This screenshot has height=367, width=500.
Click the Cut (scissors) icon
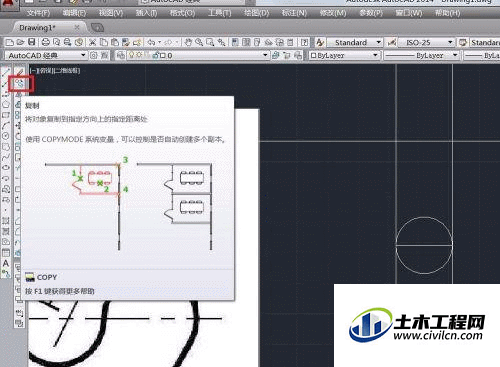(92, 42)
